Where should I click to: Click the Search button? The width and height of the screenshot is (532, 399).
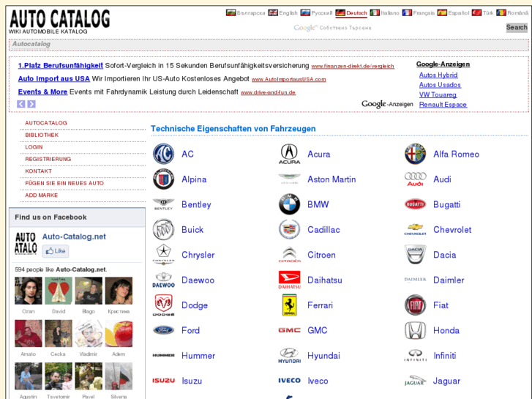(517, 28)
